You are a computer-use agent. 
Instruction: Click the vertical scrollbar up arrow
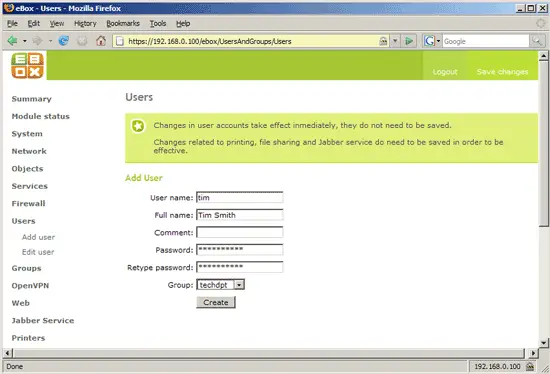[543, 56]
